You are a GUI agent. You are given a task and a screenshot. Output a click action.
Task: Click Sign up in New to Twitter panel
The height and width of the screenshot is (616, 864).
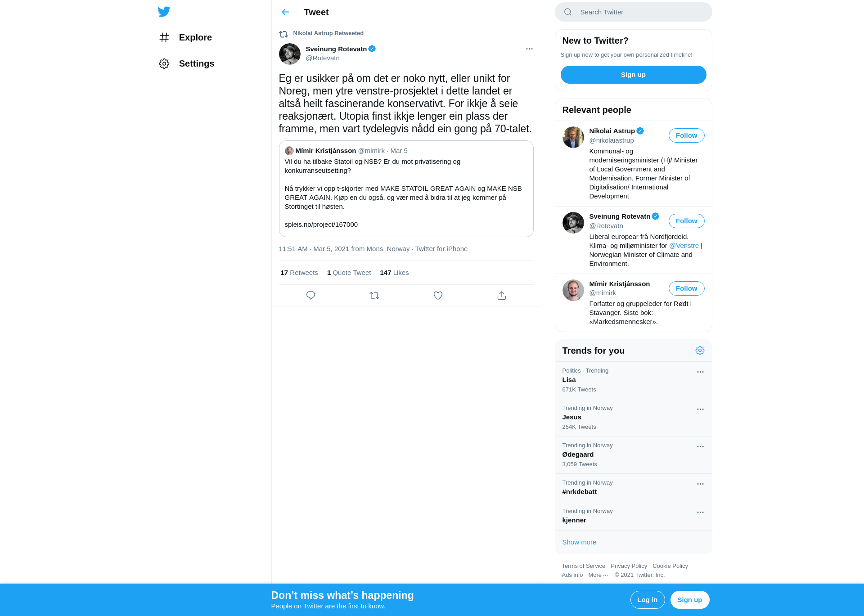(x=633, y=75)
